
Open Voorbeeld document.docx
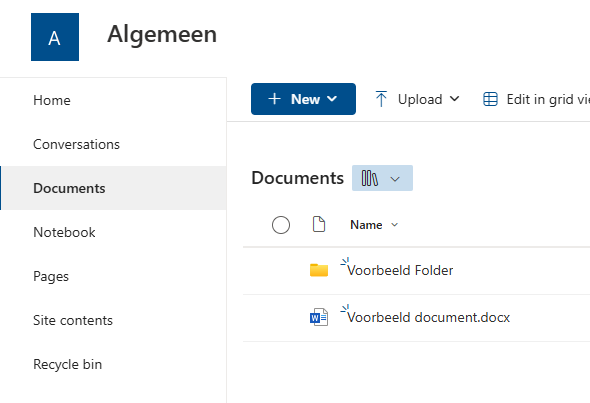[x=428, y=317]
